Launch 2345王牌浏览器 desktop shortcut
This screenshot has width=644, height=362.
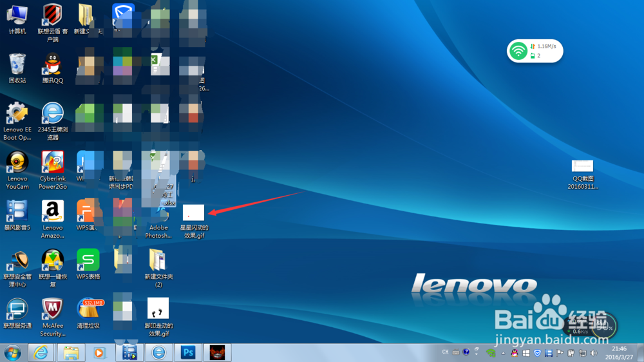[53, 121]
